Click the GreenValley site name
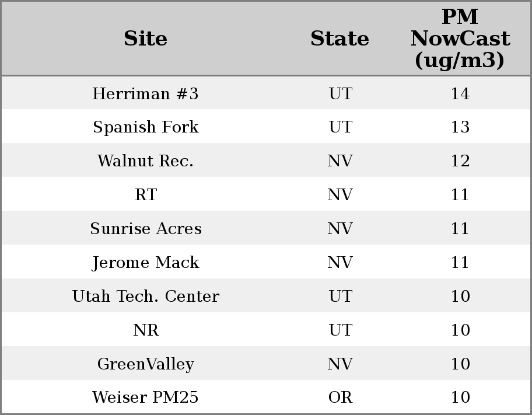 click(x=146, y=364)
